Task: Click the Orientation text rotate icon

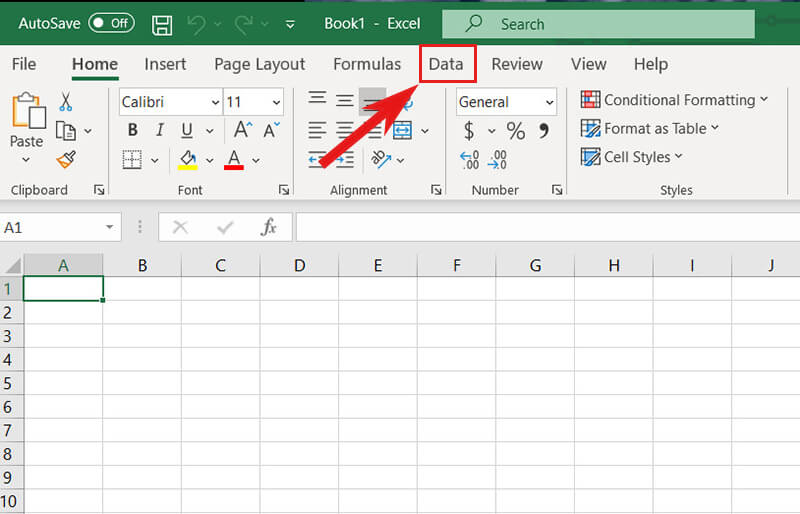Action: (x=381, y=160)
